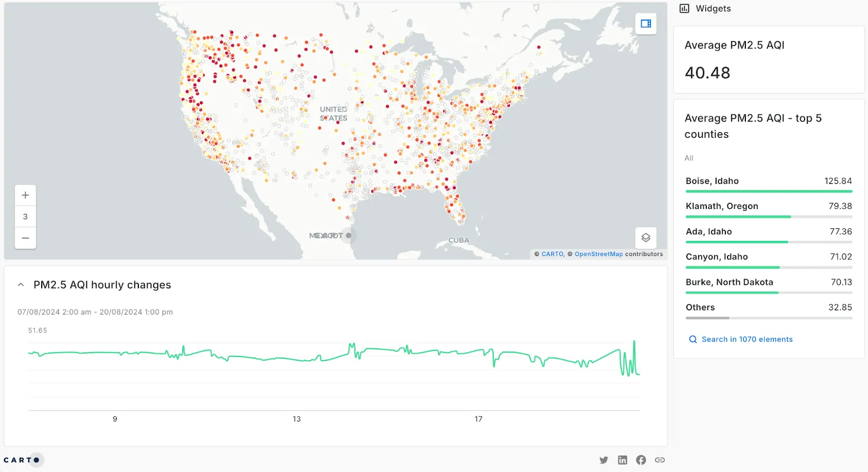Select the Boise, Idaho category row

[x=768, y=181]
